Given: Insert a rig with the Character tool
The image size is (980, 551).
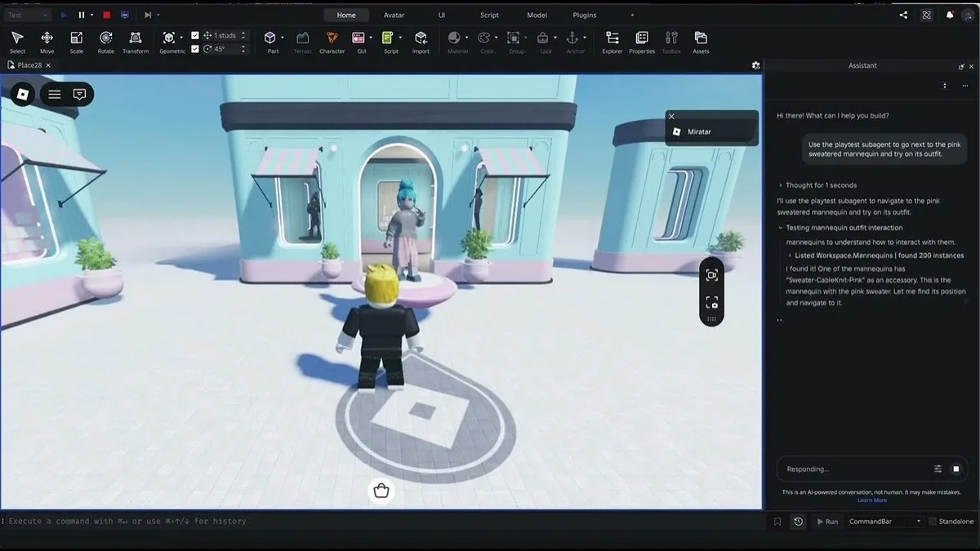Looking at the screenshot, I should tap(332, 41).
